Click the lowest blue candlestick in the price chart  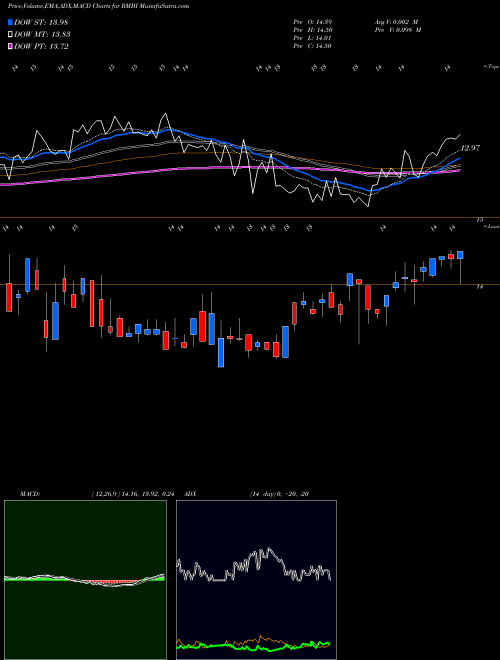[221, 352]
